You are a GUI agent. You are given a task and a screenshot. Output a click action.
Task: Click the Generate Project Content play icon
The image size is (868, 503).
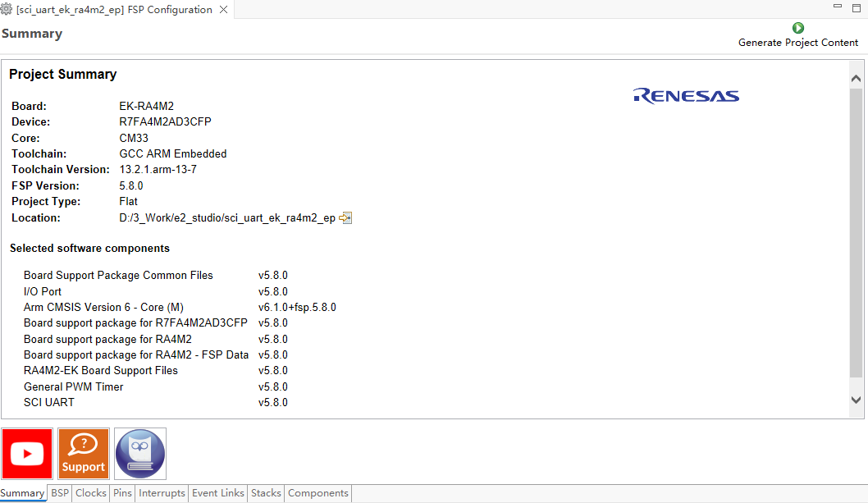[797, 28]
